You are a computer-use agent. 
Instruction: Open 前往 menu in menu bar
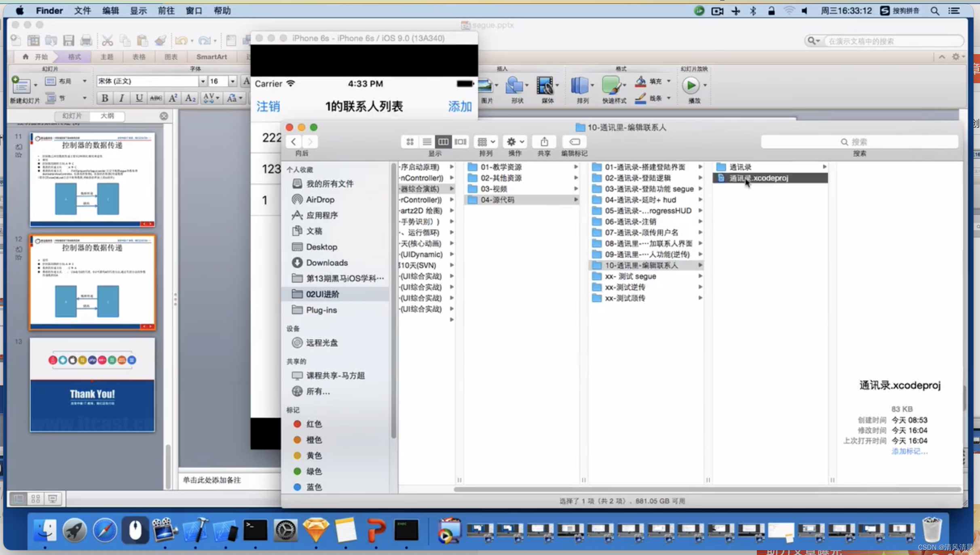tap(166, 11)
